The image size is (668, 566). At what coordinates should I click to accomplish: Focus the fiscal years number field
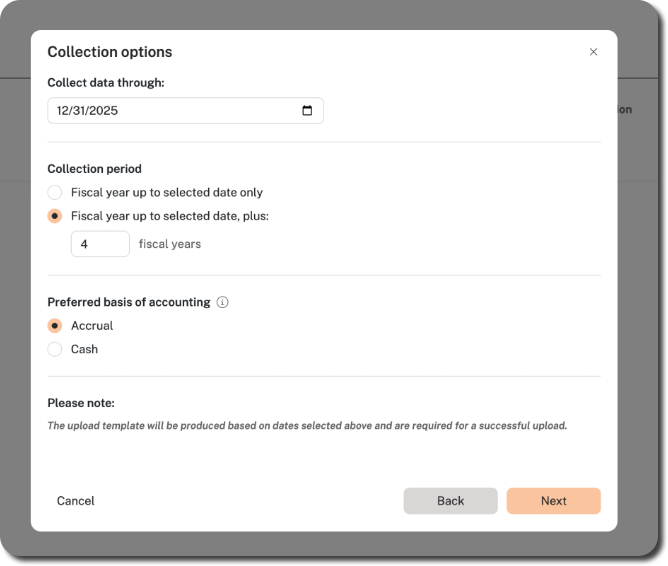100,244
